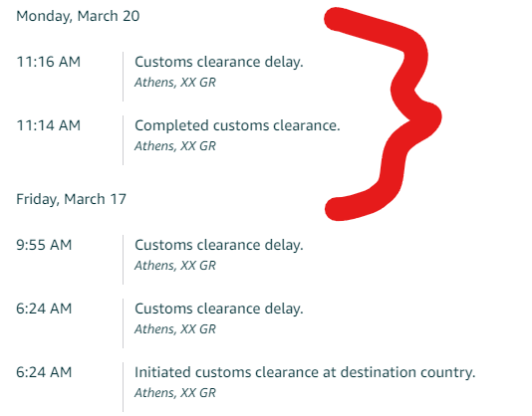Click the Friday, March 17 date heading
The image size is (532, 416).
[x=72, y=199]
